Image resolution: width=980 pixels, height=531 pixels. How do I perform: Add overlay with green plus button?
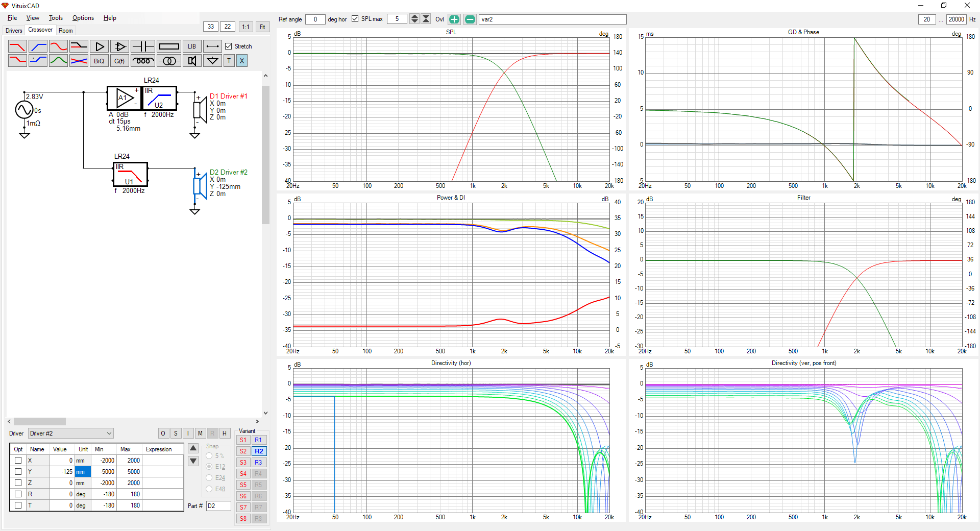(x=454, y=19)
